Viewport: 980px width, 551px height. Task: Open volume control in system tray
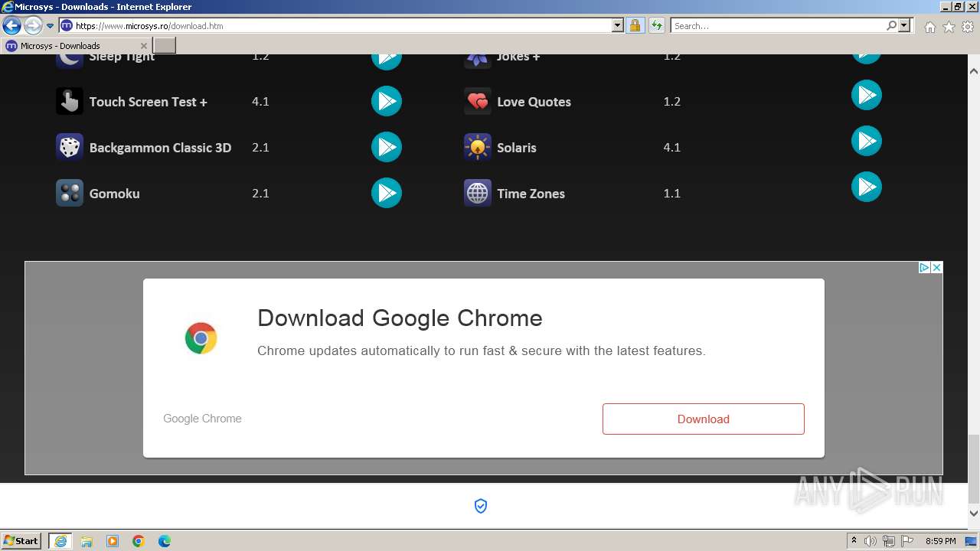(x=871, y=541)
